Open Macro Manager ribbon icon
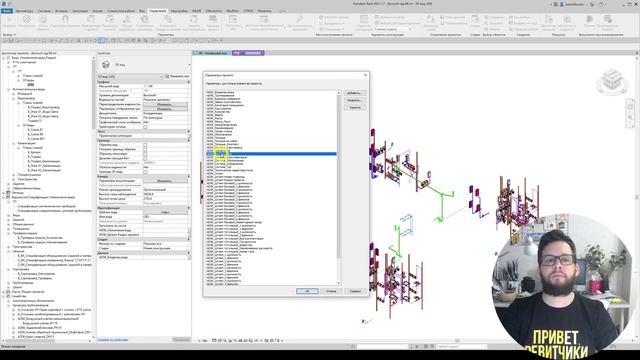This screenshot has height=360, width=640. click(549, 19)
